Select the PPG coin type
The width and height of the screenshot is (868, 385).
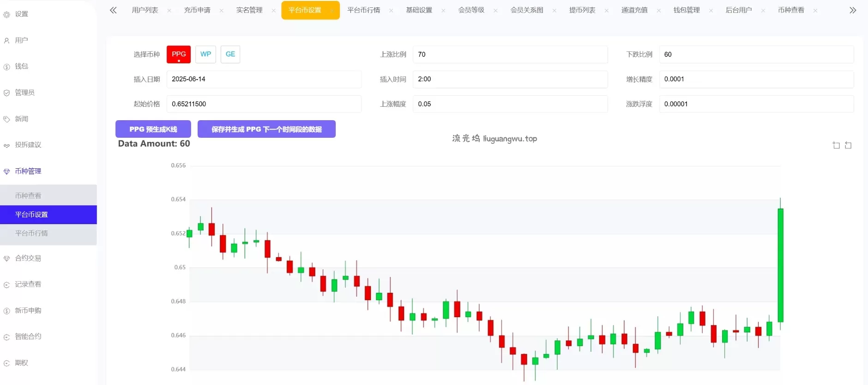tap(179, 55)
